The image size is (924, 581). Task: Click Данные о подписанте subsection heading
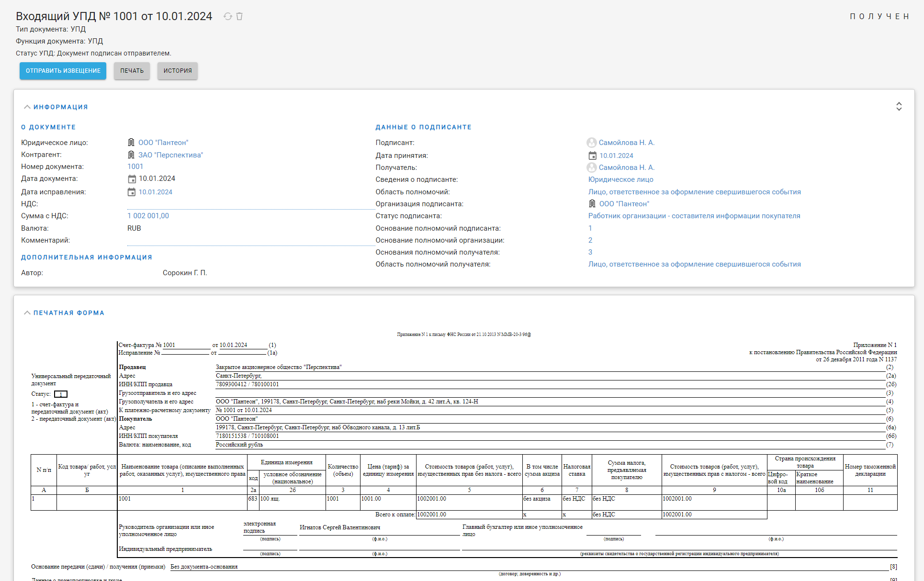click(x=424, y=127)
